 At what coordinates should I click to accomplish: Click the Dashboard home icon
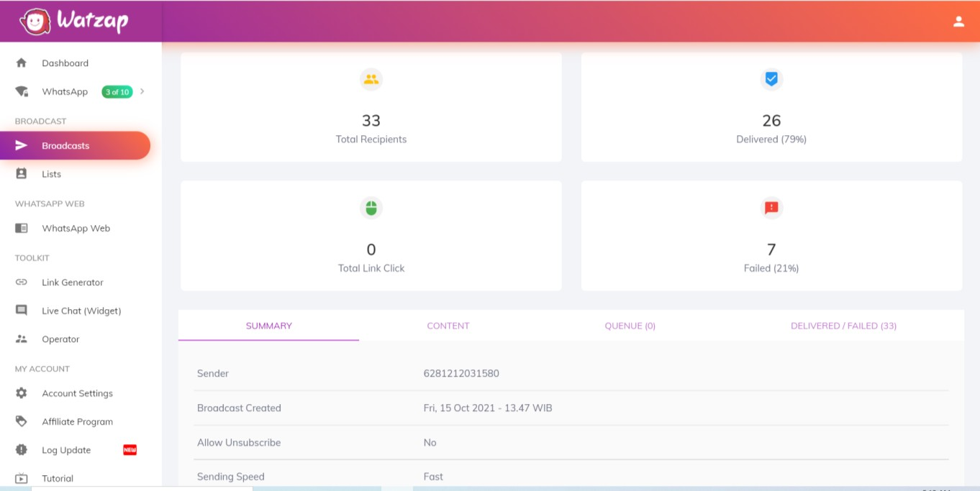(22, 63)
